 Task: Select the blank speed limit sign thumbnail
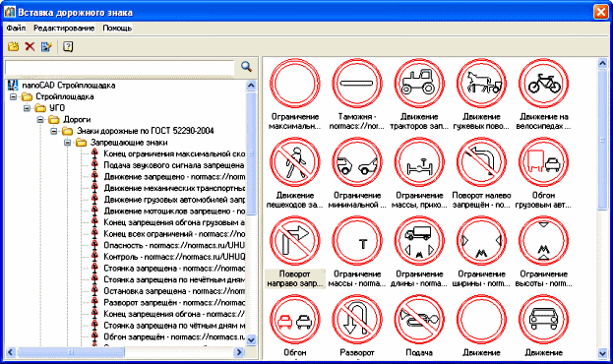(x=294, y=84)
